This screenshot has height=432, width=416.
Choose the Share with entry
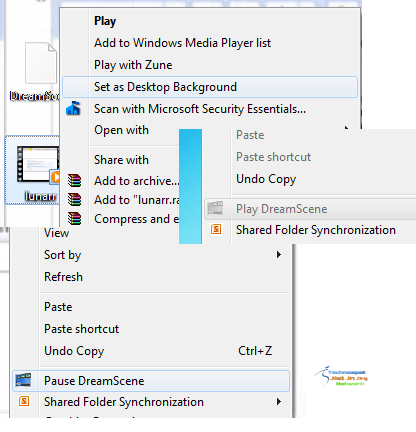[121, 160]
